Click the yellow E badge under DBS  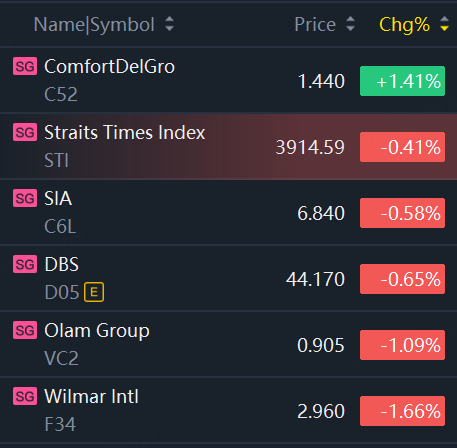click(94, 292)
